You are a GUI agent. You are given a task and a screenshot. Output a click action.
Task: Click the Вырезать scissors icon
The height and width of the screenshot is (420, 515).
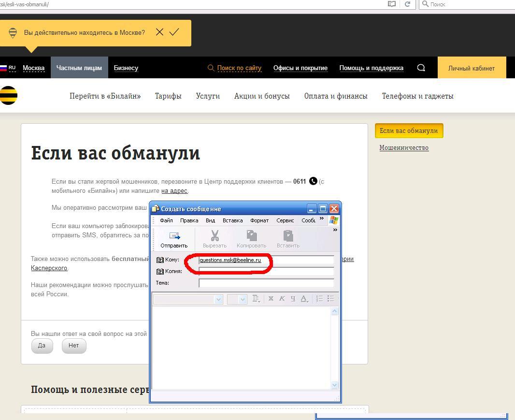click(x=215, y=236)
